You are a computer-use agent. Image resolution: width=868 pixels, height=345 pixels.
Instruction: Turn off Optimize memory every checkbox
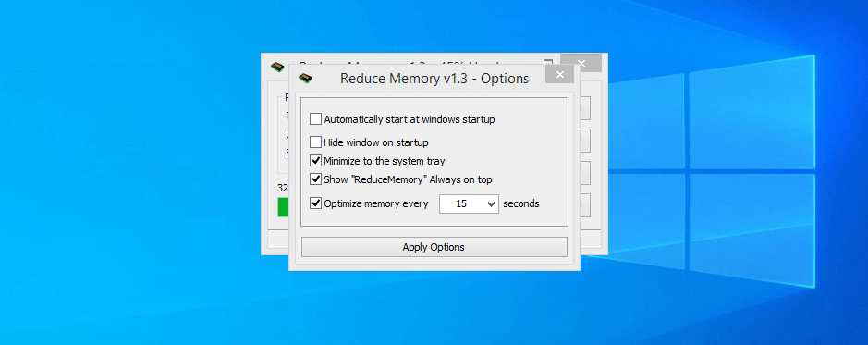point(315,203)
